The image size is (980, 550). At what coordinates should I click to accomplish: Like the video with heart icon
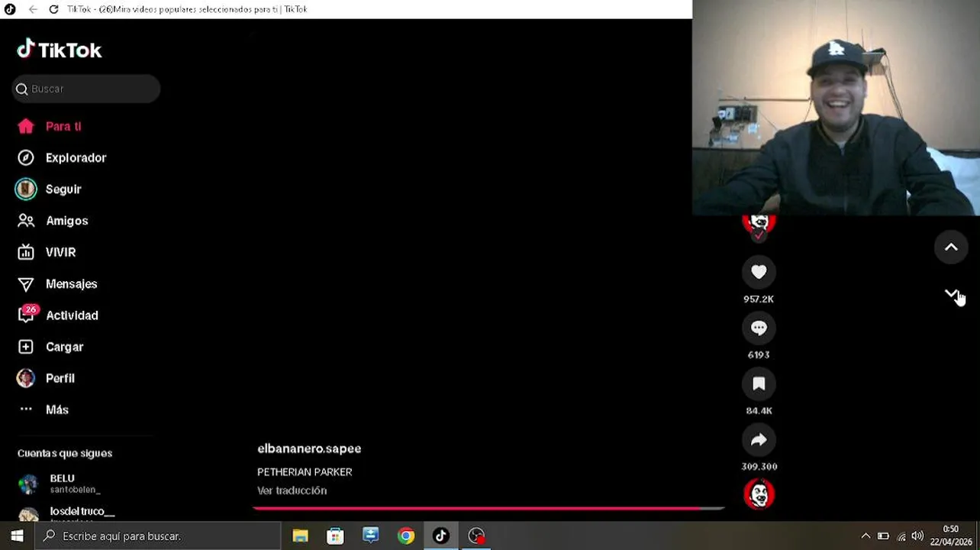click(x=759, y=271)
